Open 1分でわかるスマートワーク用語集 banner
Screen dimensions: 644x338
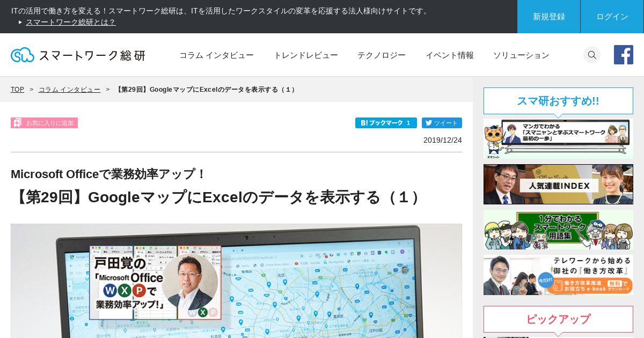(558, 230)
